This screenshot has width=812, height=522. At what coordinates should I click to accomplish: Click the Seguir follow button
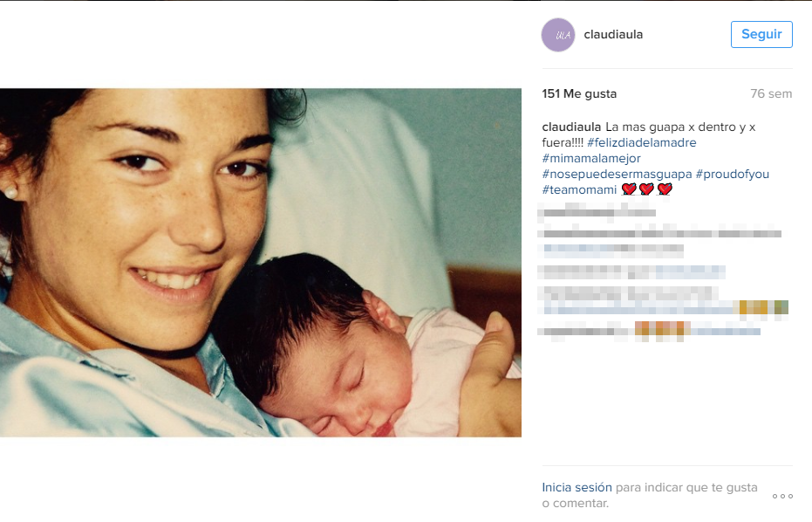coord(761,34)
